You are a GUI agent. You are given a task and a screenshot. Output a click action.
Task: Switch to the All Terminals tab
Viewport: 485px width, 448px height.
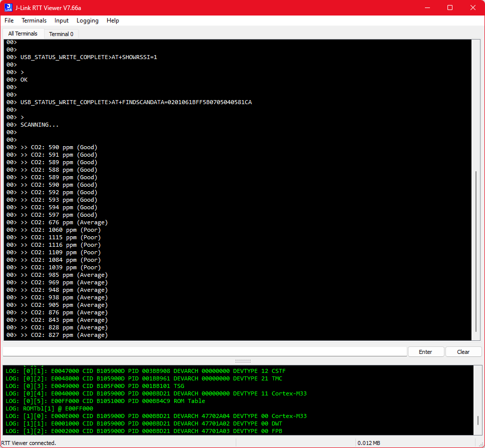click(x=23, y=34)
